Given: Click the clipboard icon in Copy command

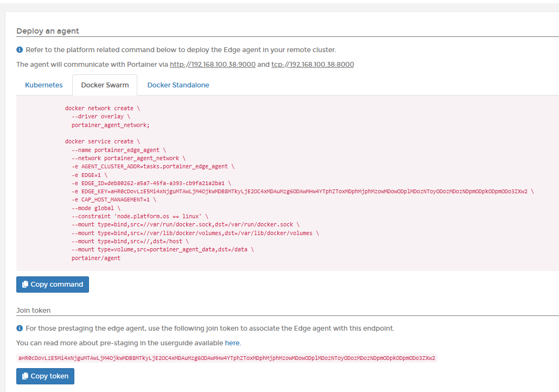Looking at the screenshot, I should click(25, 284).
